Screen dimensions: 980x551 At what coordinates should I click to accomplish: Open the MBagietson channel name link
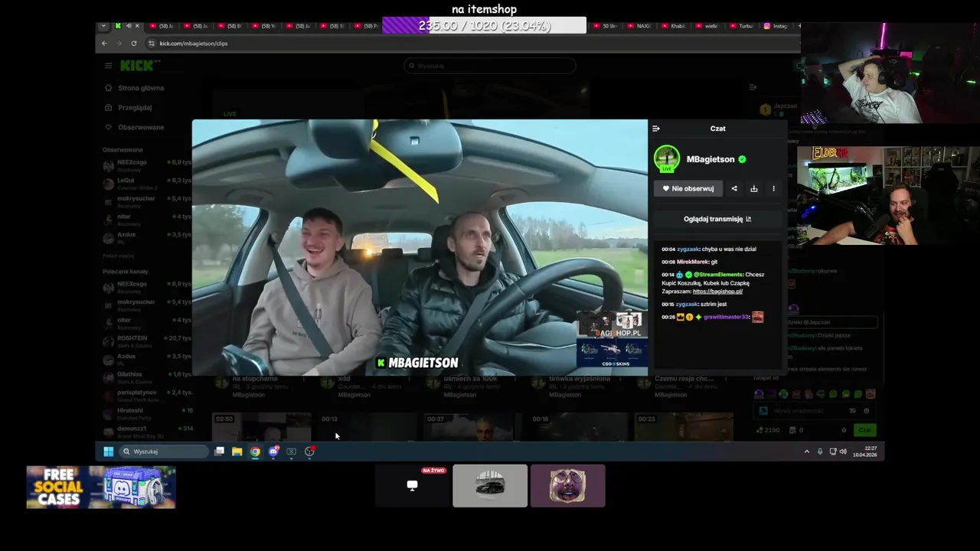point(710,159)
